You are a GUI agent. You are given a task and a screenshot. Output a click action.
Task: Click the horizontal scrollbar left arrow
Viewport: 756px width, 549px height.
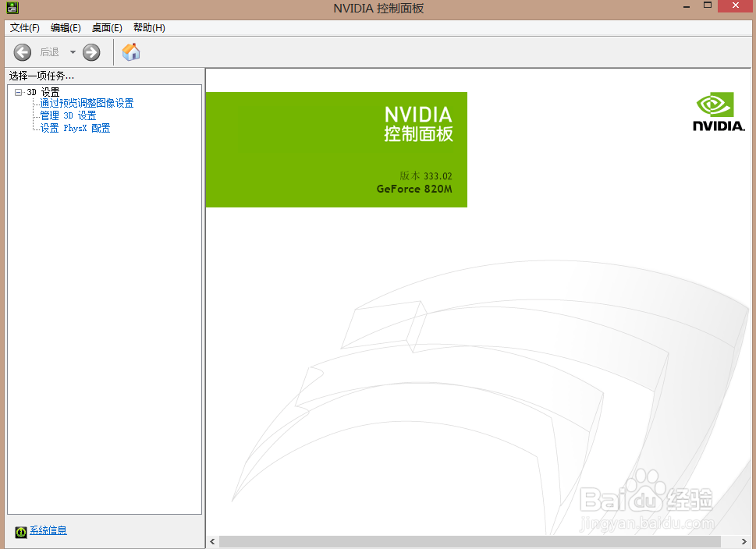click(x=212, y=542)
